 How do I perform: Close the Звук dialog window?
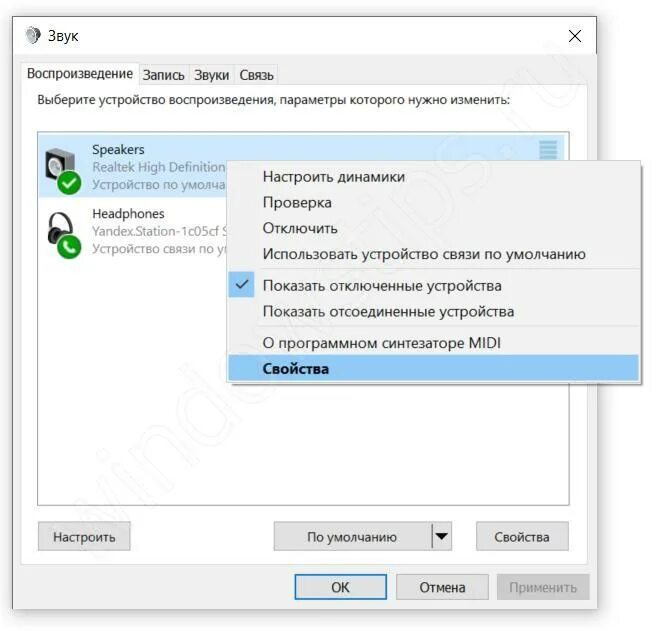pyautogui.click(x=575, y=36)
